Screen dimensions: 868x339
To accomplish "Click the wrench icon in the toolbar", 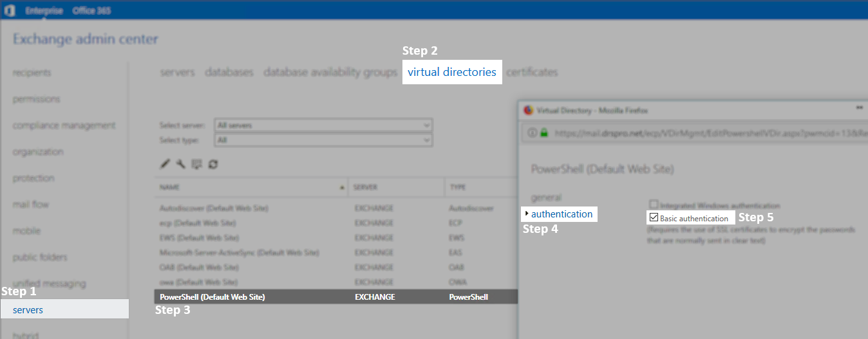I will click(x=181, y=164).
